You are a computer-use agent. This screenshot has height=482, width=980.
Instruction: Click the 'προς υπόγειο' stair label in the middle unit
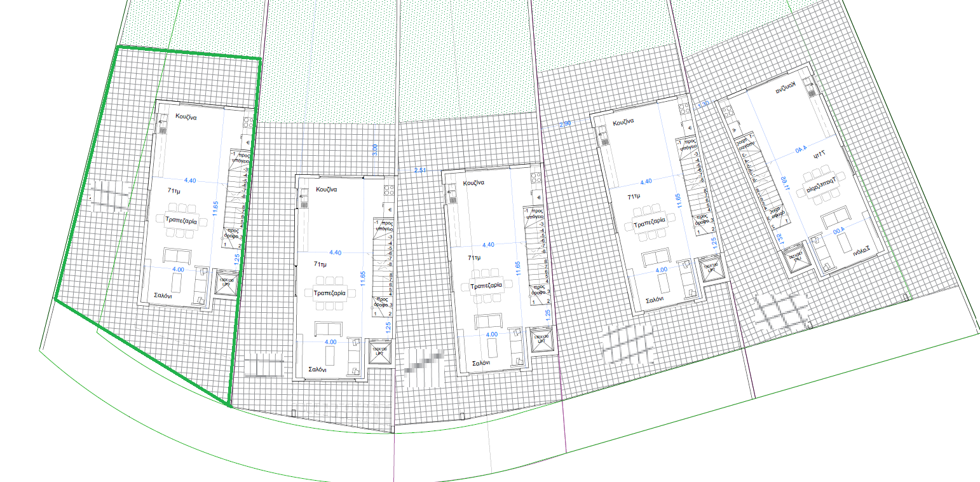click(x=537, y=212)
